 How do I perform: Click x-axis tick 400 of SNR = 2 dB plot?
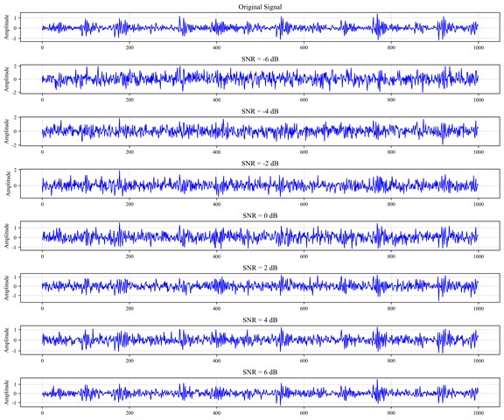217,309
